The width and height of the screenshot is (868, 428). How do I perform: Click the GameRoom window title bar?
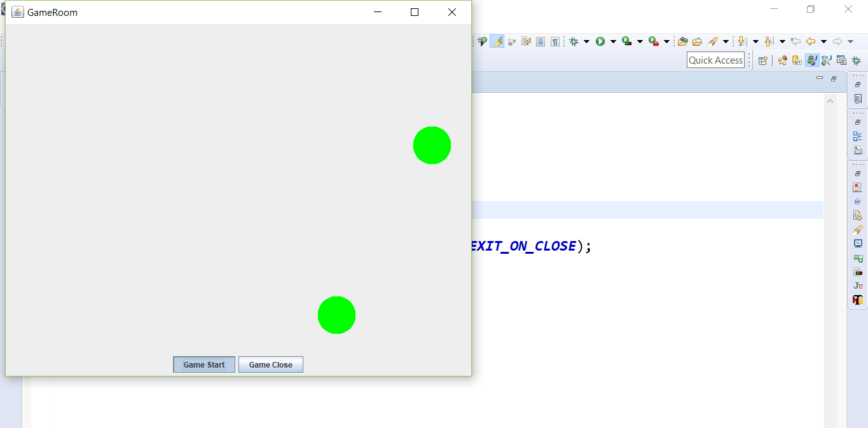(191, 11)
